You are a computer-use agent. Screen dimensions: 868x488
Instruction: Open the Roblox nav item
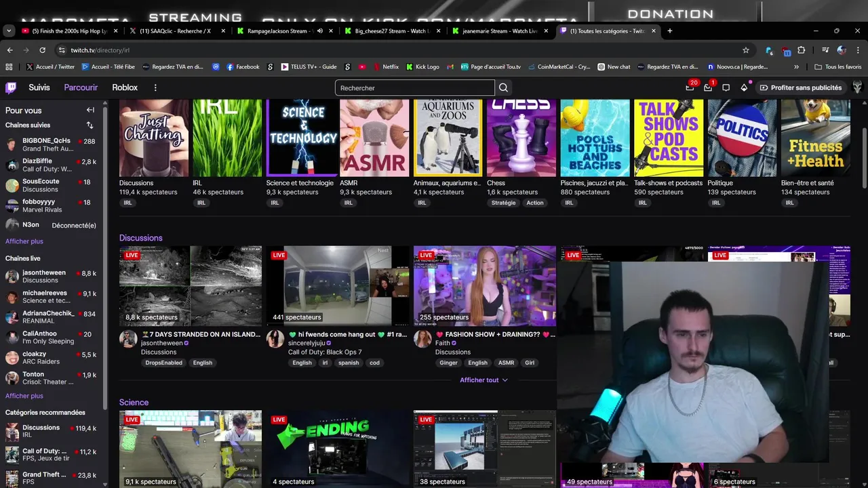point(125,87)
